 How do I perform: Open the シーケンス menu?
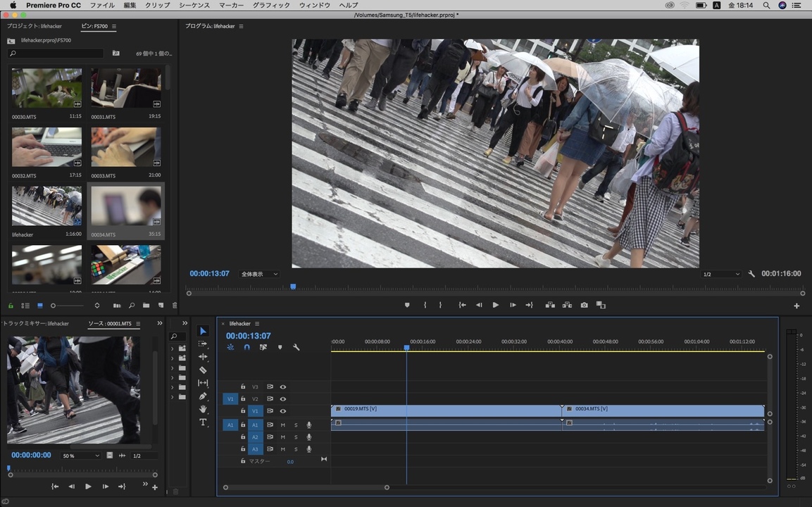194,5
